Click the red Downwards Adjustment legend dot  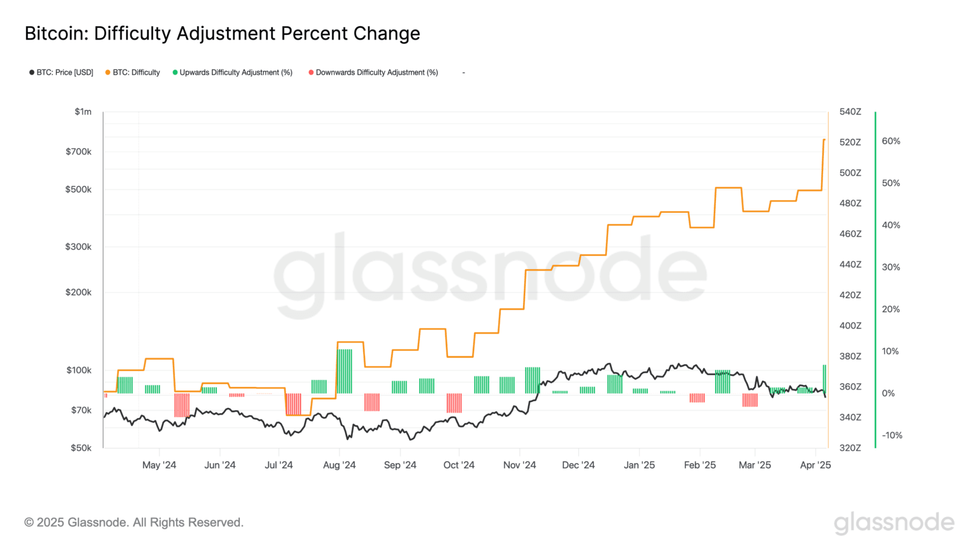tap(311, 73)
